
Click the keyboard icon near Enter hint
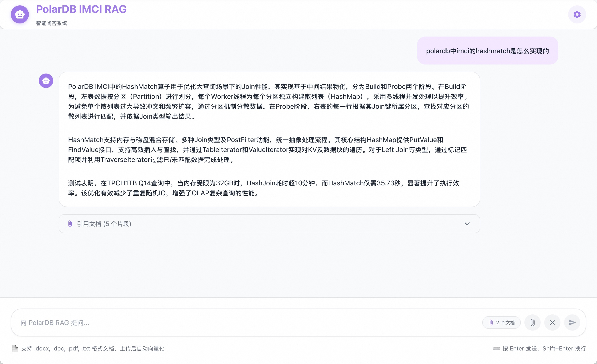tap(496, 348)
